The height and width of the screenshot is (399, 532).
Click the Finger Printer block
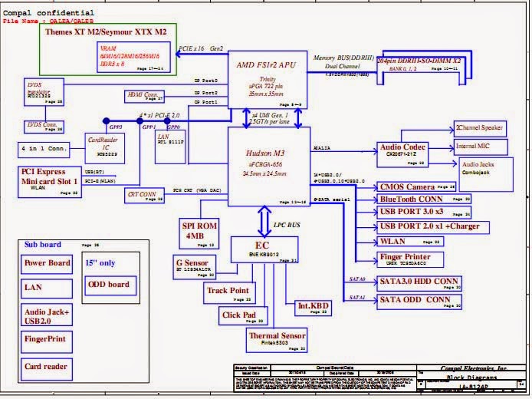point(410,259)
